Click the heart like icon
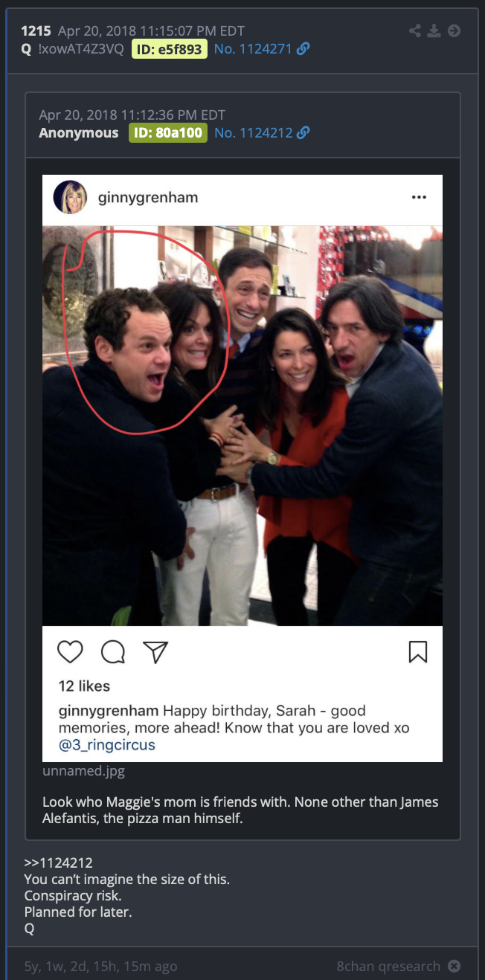The image size is (485, 980). (x=70, y=652)
